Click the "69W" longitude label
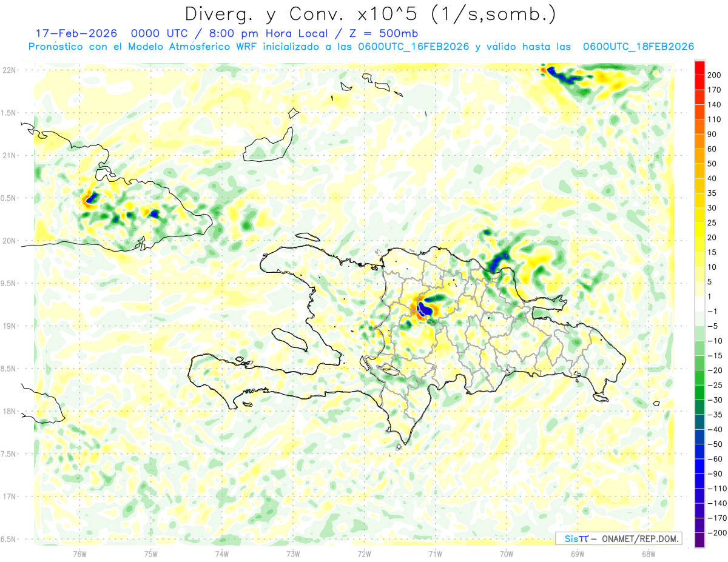728x562 pixels. (578, 554)
